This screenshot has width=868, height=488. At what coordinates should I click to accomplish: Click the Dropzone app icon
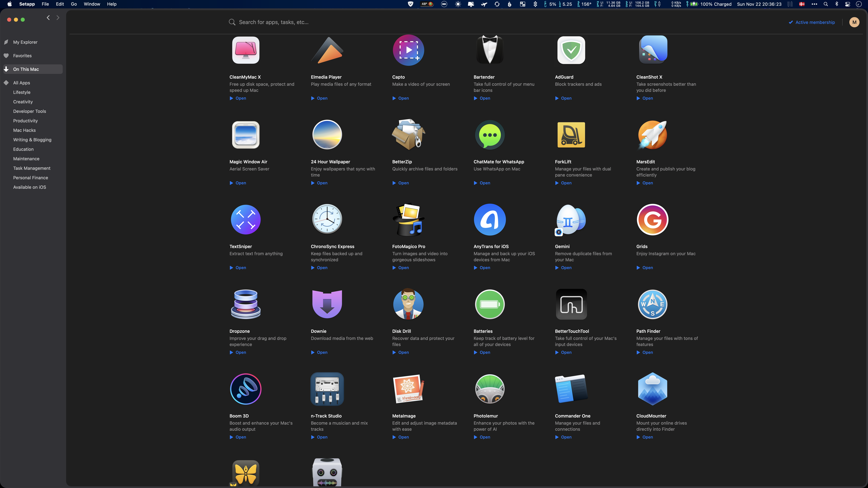tap(246, 304)
